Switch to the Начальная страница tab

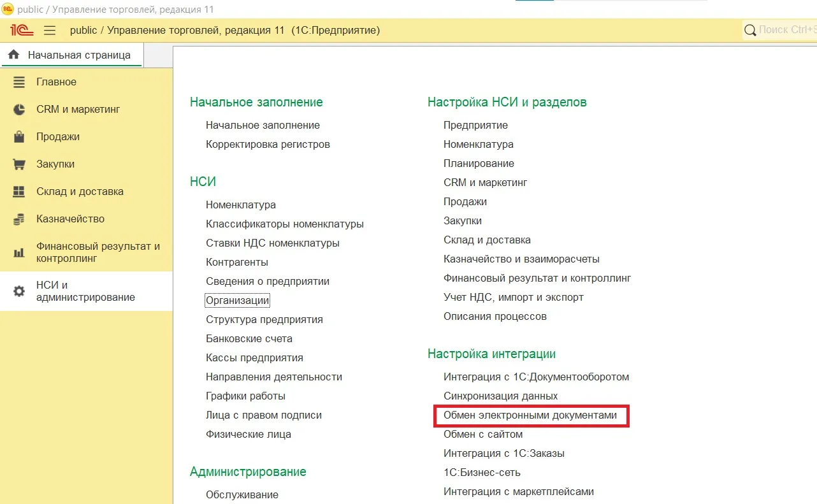[78, 55]
